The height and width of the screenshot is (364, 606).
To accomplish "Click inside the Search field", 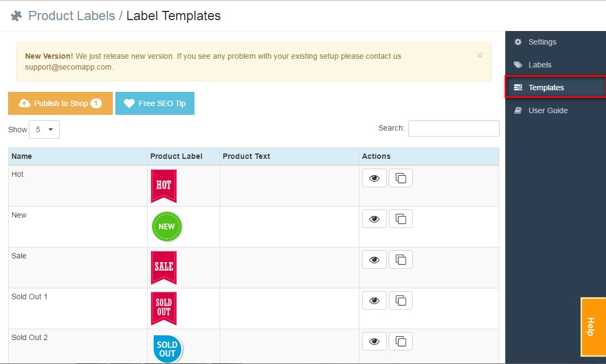I will click(x=454, y=128).
